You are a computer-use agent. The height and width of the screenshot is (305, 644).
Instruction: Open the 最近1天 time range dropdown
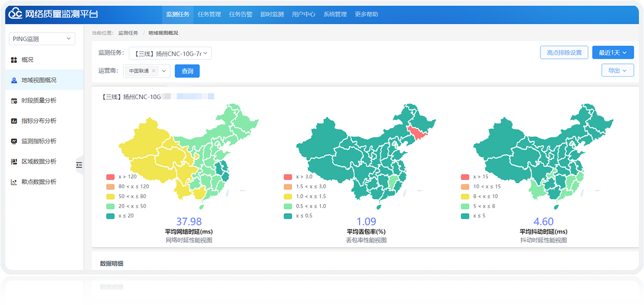click(x=613, y=52)
